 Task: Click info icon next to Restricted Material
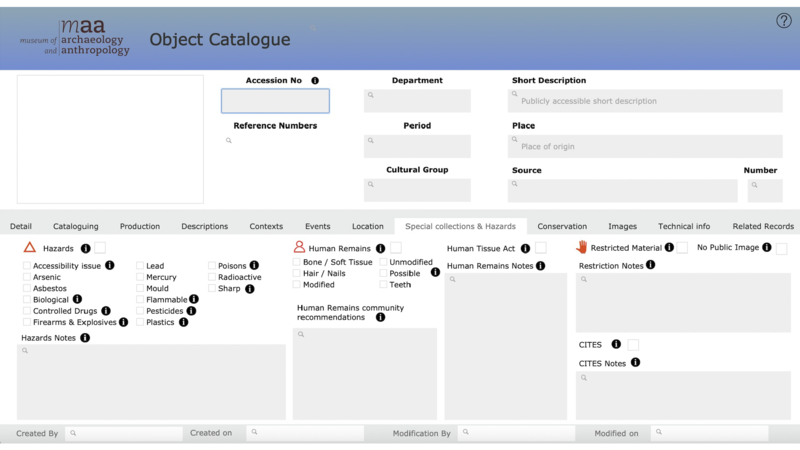(x=669, y=247)
